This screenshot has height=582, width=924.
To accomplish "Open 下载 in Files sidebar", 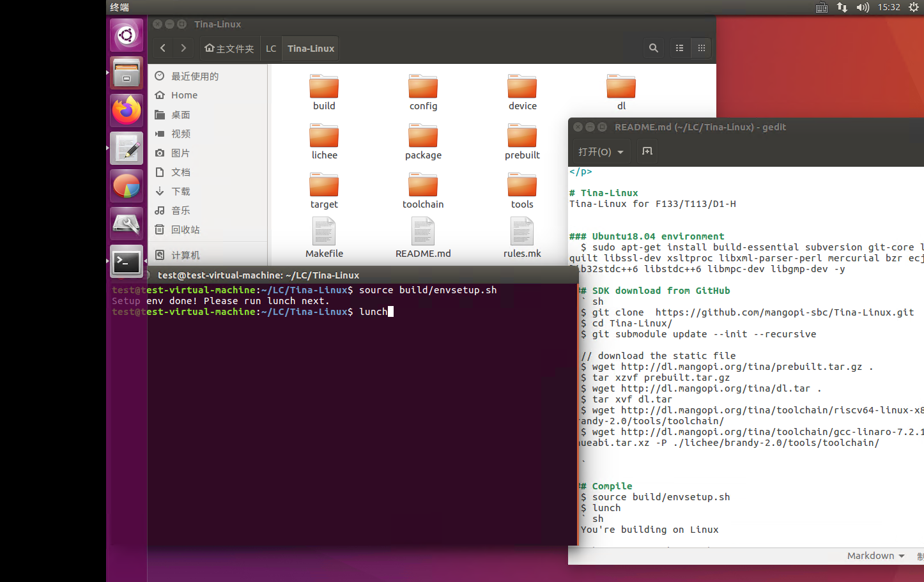I will coord(208,191).
